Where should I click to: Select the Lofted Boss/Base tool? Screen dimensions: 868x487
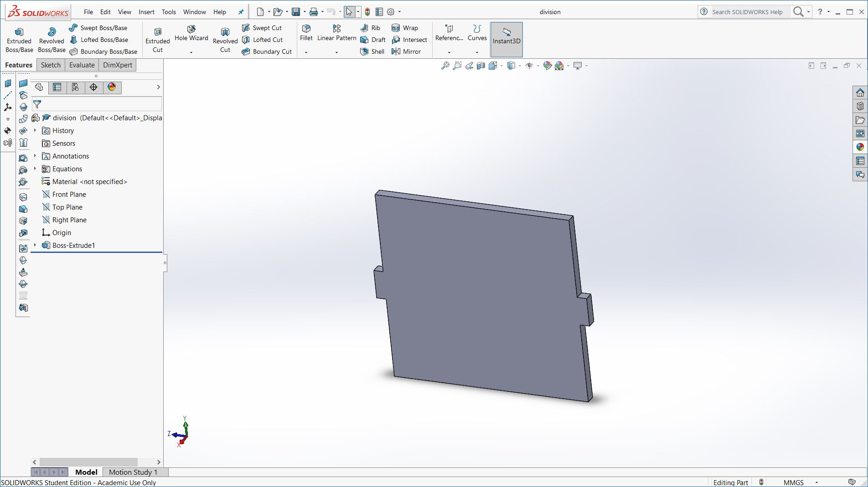pos(98,40)
